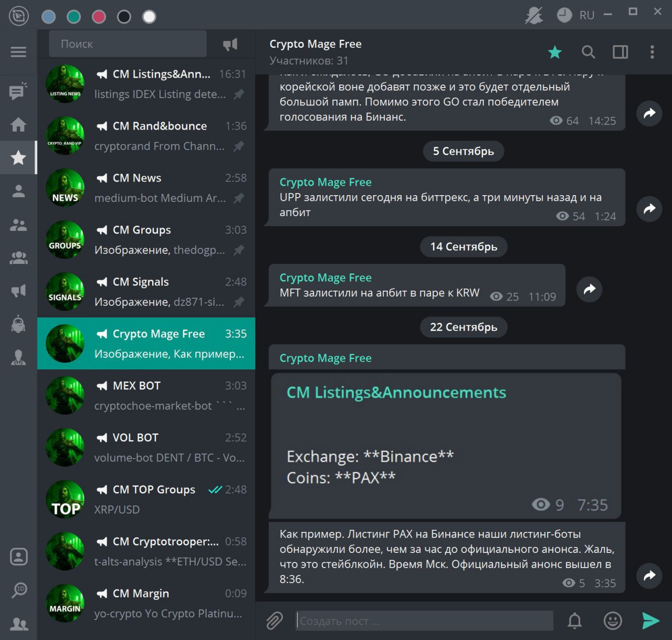Image resolution: width=672 pixels, height=640 pixels.
Task: Forward the MFT KRW message
Action: point(590,289)
